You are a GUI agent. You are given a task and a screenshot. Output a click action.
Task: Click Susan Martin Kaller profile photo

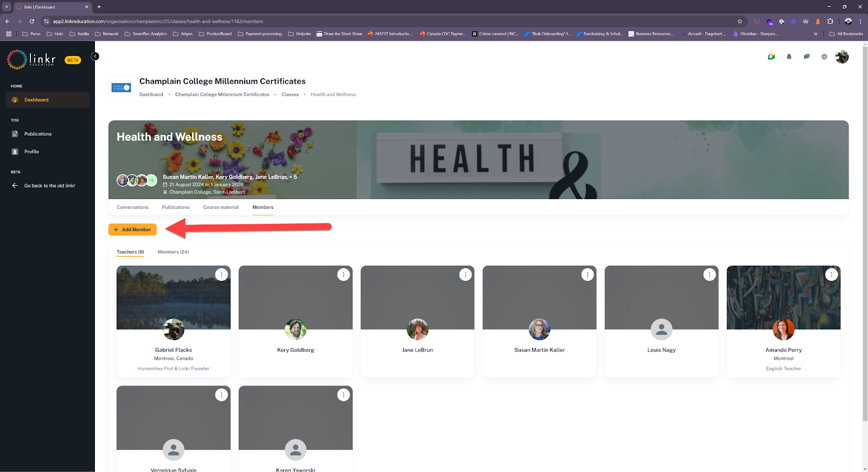(x=540, y=329)
